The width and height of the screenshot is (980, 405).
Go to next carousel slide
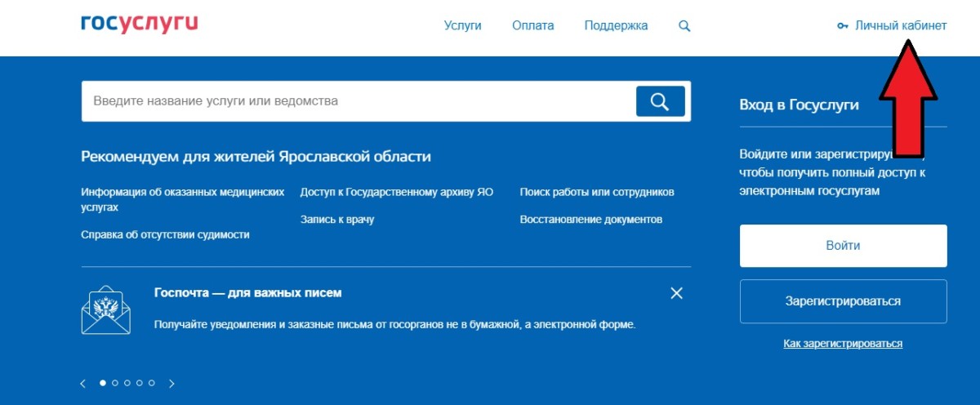tap(171, 383)
